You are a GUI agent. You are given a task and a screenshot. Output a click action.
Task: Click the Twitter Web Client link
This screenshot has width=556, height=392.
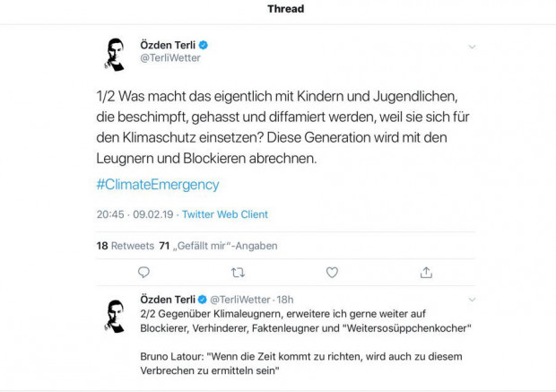click(x=225, y=214)
